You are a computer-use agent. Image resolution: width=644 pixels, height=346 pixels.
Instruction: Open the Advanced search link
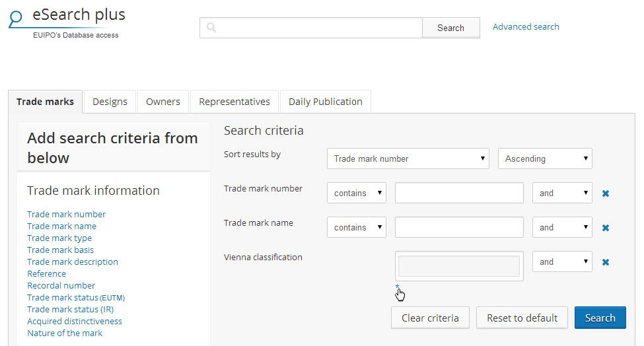pos(526,27)
